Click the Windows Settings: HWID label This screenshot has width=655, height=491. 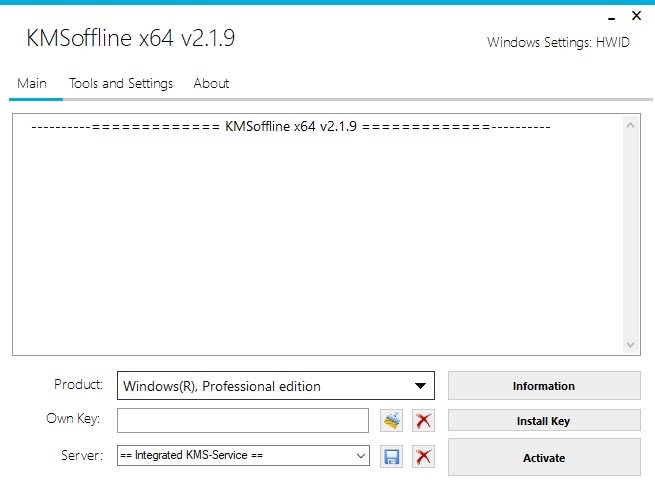(x=558, y=42)
